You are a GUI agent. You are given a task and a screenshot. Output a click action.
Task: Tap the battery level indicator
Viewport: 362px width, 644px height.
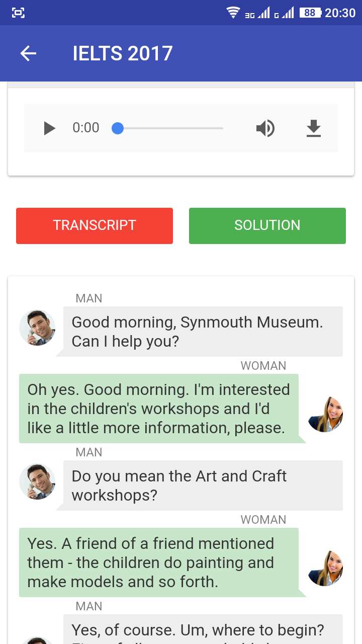click(310, 13)
